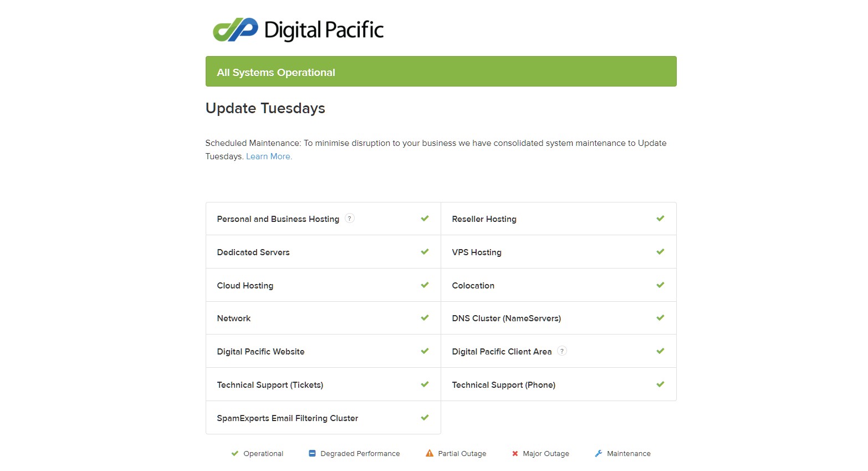
Task: Select the Cloud Hosting component label
Action: tap(245, 286)
